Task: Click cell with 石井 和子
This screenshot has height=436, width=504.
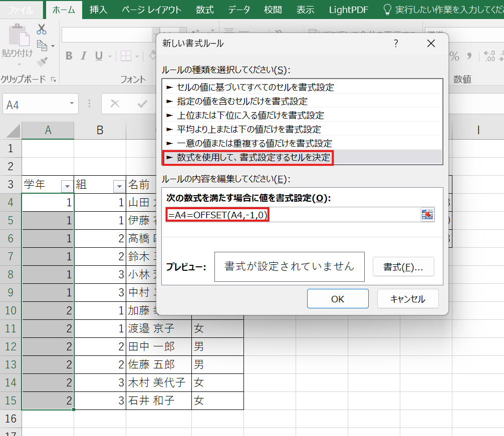Action: coord(159,400)
